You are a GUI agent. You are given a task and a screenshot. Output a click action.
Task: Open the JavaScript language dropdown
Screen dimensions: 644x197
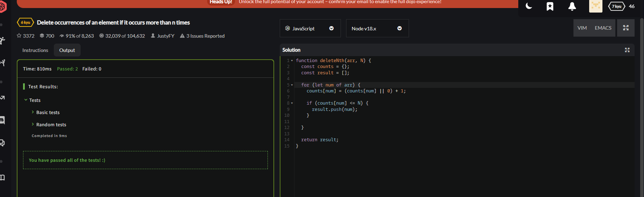(x=310, y=29)
